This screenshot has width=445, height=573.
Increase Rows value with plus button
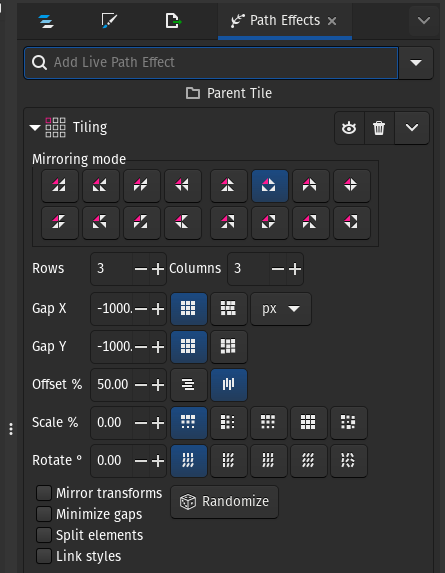158,269
